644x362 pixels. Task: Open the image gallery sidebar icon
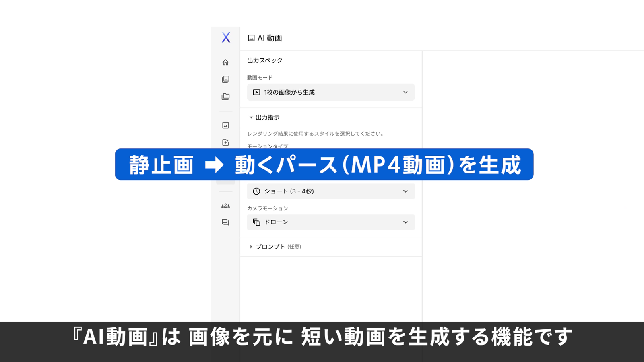[225, 79]
